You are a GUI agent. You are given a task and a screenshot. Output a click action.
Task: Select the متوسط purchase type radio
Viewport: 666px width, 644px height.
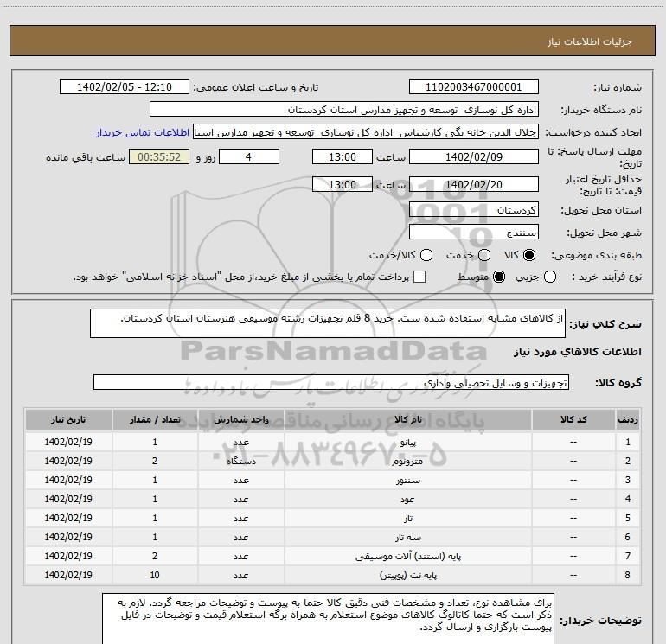pyautogui.click(x=499, y=277)
